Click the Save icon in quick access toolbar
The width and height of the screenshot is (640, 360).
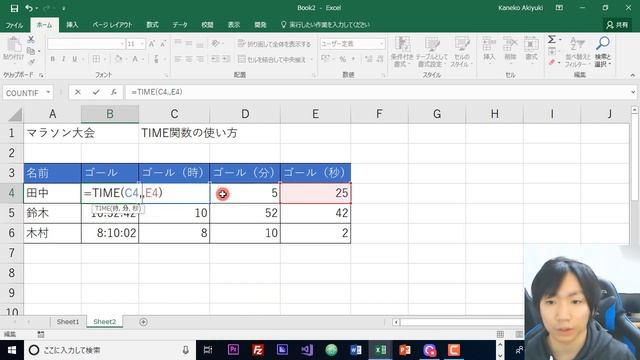pos(14,8)
